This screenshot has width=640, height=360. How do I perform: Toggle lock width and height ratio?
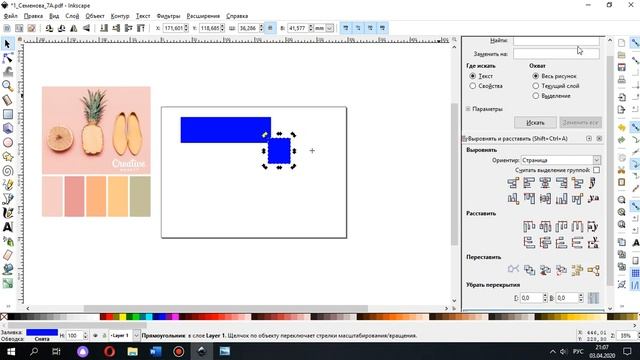coord(270,28)
